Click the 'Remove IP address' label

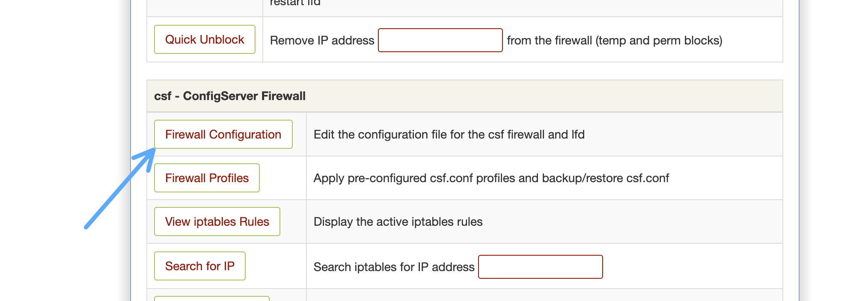tap(322, 40)
